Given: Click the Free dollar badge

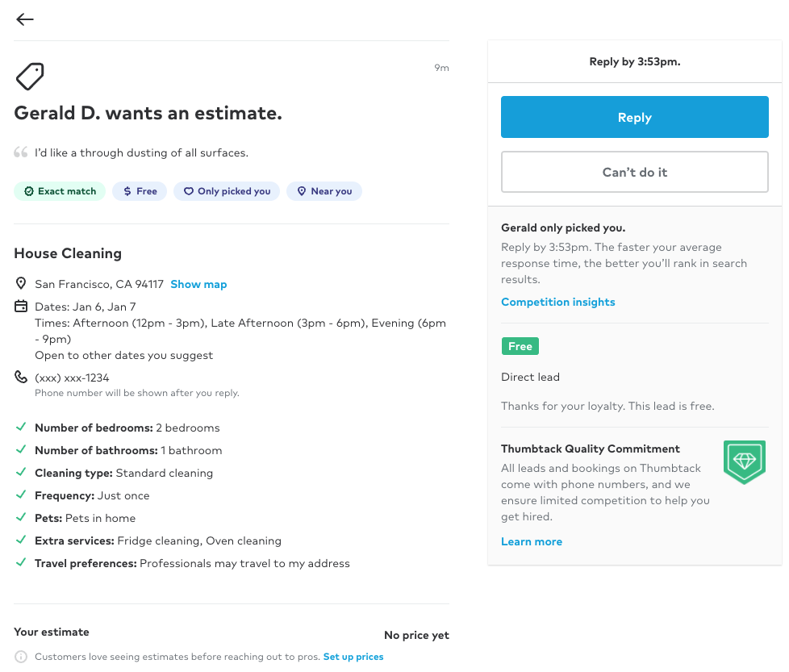Looking at the screenshot, I should (x=140, y=191).
